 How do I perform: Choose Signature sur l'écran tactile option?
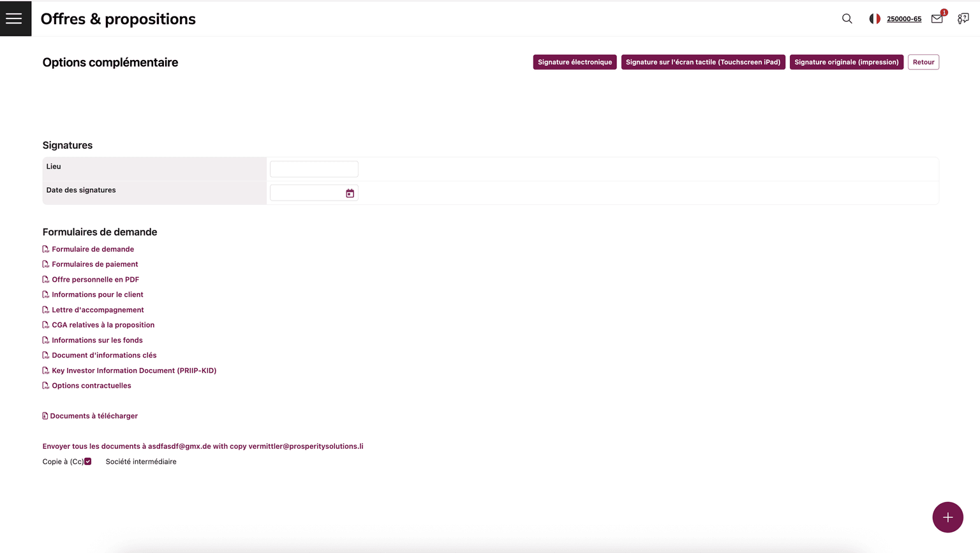pyautogui.click(x=702, y=62)
